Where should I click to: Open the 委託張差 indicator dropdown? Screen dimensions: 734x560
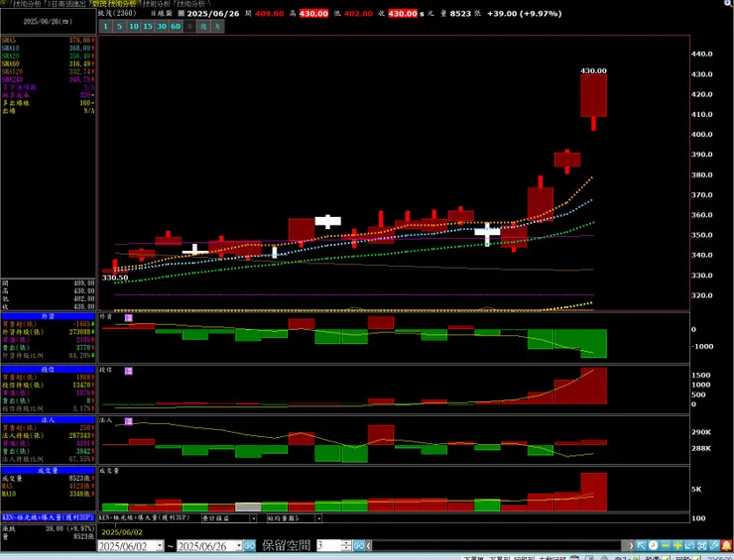(253, 518)
